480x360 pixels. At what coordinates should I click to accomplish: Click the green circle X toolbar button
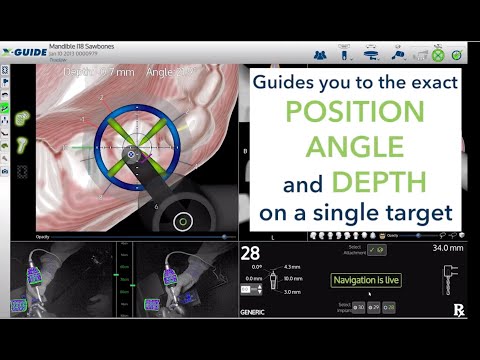click(x=438, y=55)
